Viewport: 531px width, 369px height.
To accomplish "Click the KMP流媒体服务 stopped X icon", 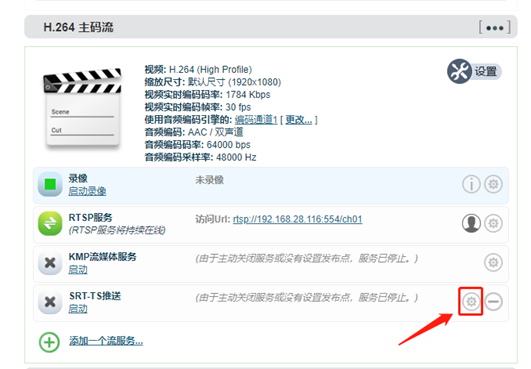I will point(50,263).
